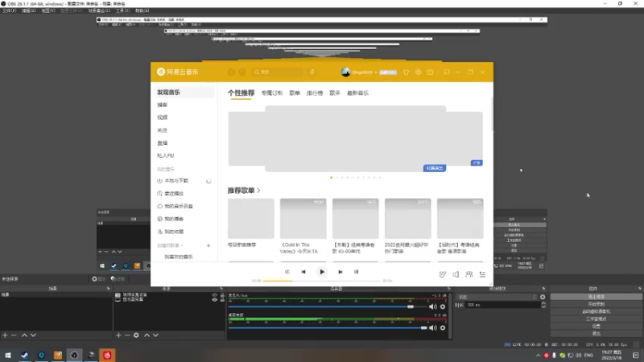The image size is (644, 362).
Task: Show hidden system tray icons
Action: click(x=538, y=356)
